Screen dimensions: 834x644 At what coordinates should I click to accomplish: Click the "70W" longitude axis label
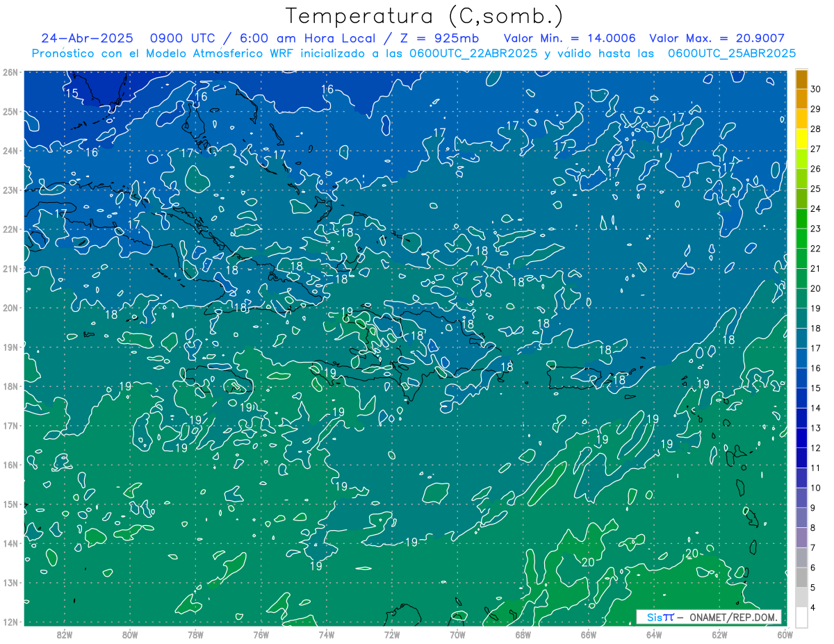(x=457, y=634)
